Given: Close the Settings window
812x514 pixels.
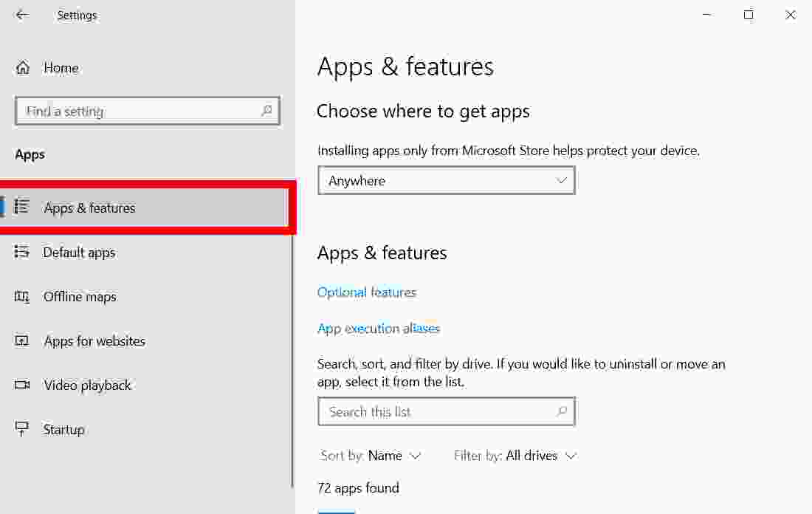Looking at the screenshot, I should coord(791,15).
